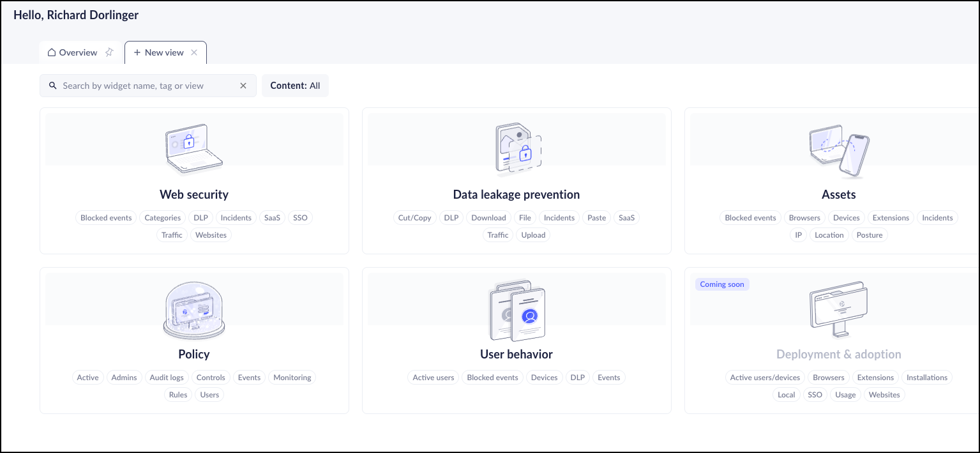This screenshot has height=453, width=980.
Task: Select Traffic tag in Data leakage prevention
Action: coord(498,235)
